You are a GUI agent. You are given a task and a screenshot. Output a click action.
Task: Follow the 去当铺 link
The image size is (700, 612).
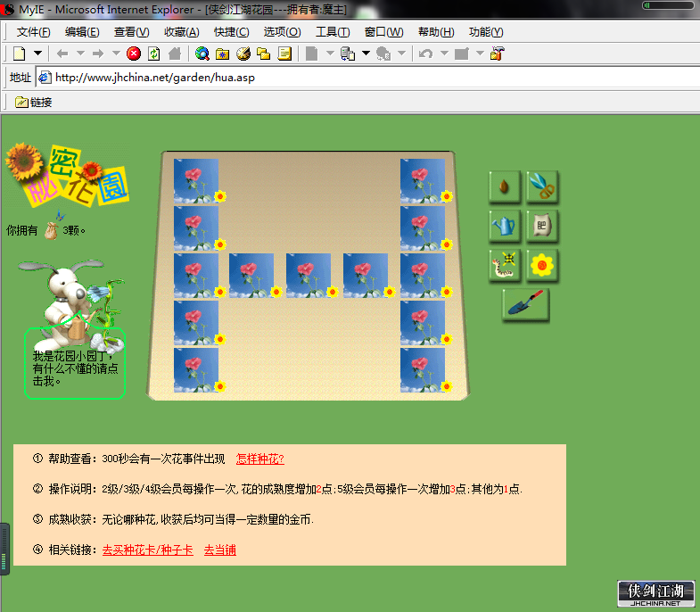[220, 550]
